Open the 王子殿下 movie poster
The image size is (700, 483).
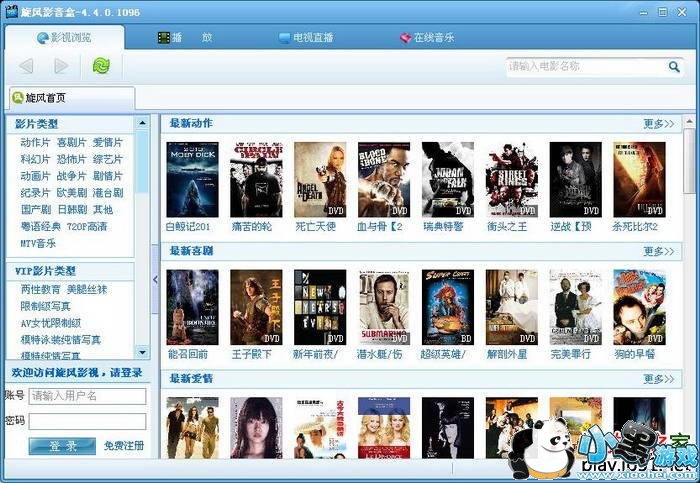click(x=256, y=307)
